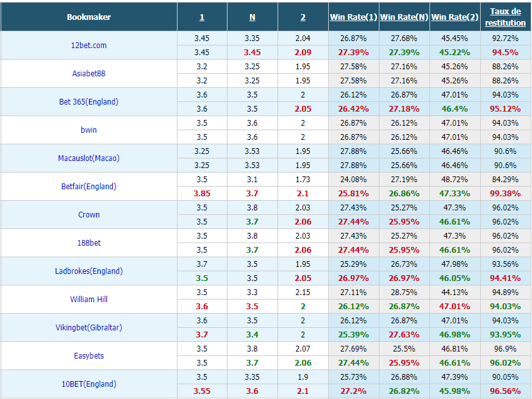
Task: Select 10BET's red 96.56% return rate
Action: point(506,391)
